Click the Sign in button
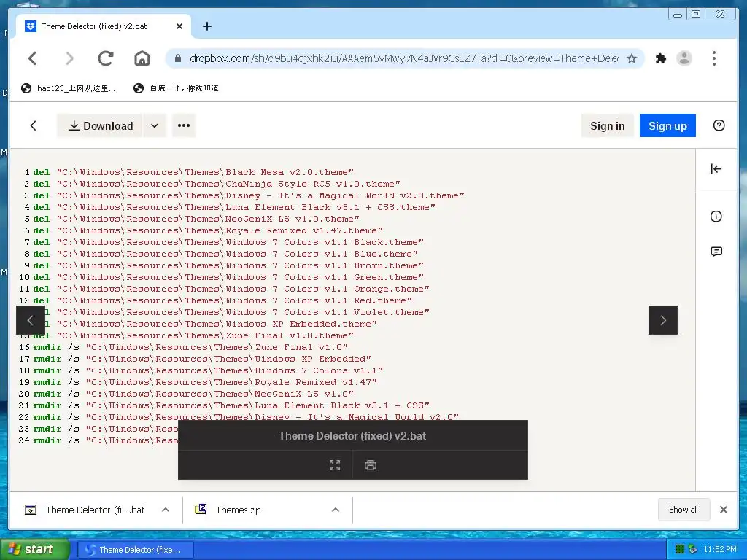Image resolution: width=747 pixels, height=560 pixels. click(x=607, y=125)
